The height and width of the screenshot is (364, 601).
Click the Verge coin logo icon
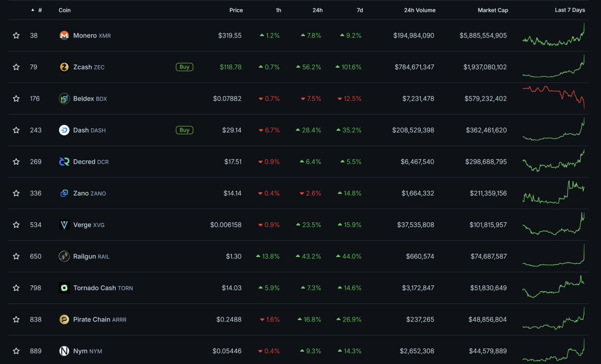(64, 225)
